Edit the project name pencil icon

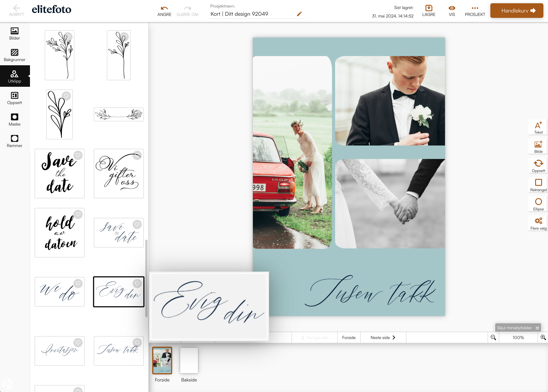point(299,14)
